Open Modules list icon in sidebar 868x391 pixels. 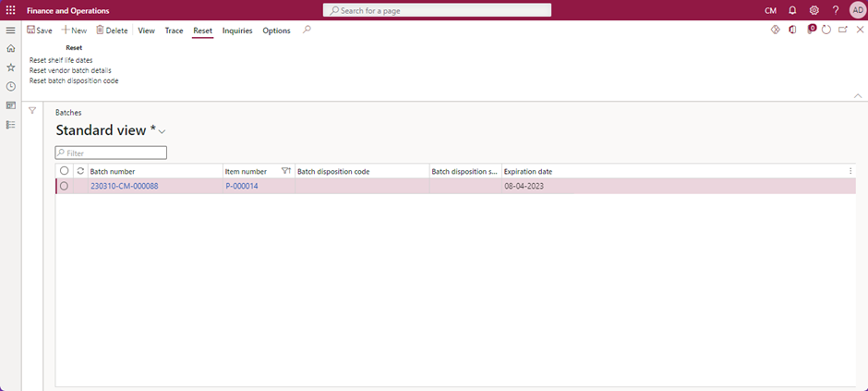pos(10,125)
